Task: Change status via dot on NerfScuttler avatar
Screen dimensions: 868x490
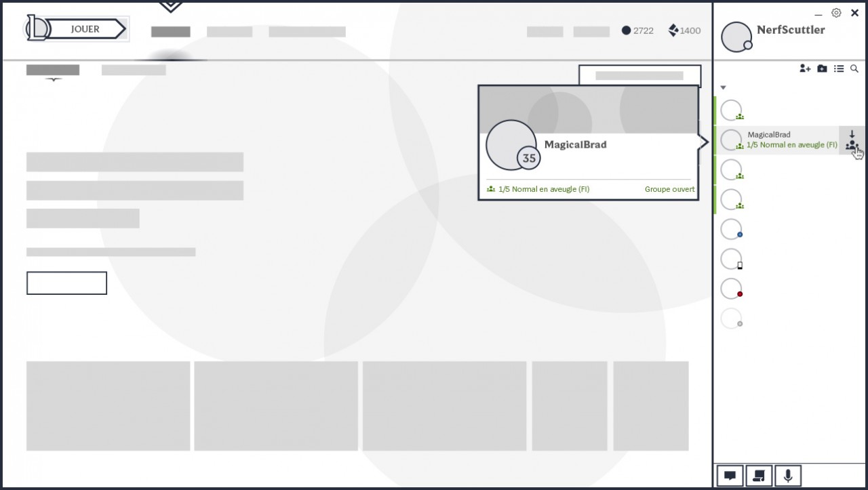Action: tap(748, 45)
